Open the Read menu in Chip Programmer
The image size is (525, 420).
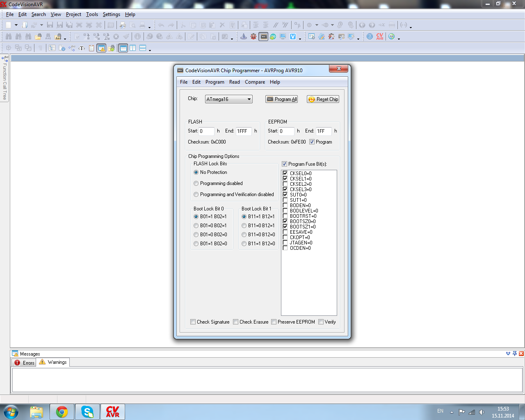(235, 82)
